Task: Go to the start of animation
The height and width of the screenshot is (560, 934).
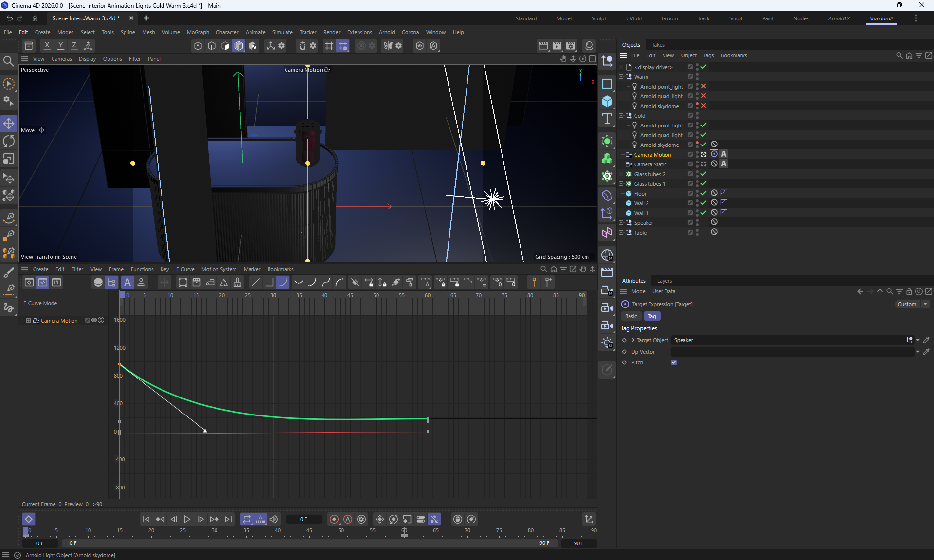Action: coord(146,519)
